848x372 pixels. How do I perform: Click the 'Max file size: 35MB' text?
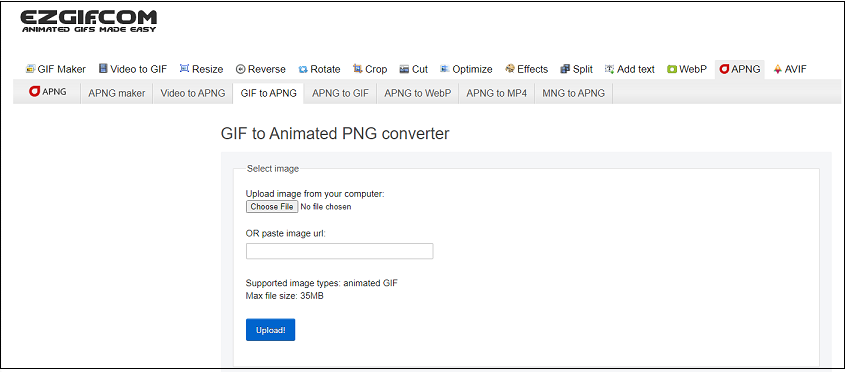coord(285,296)
